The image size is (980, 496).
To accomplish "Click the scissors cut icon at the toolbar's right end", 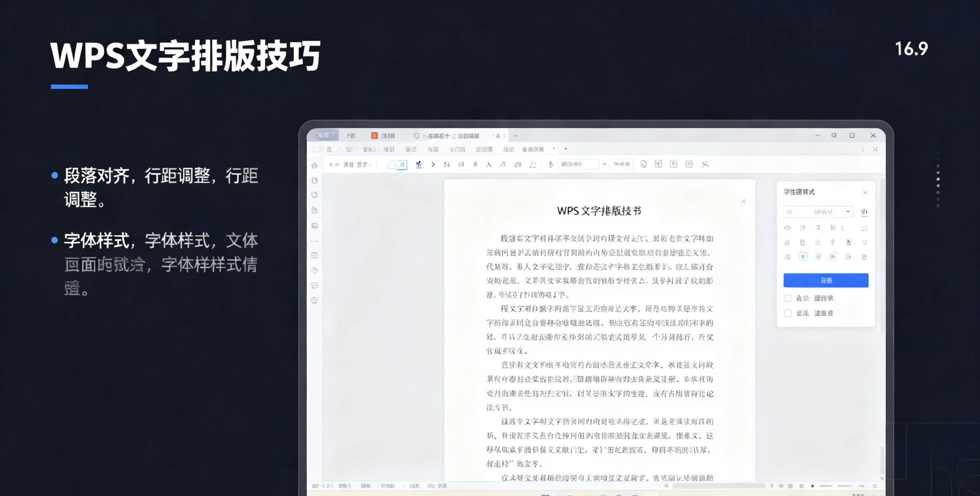I will [x=705, y=164].
